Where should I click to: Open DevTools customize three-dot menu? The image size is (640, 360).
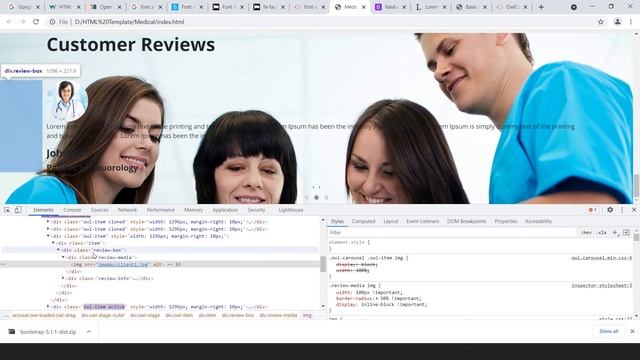coord(622,210)
